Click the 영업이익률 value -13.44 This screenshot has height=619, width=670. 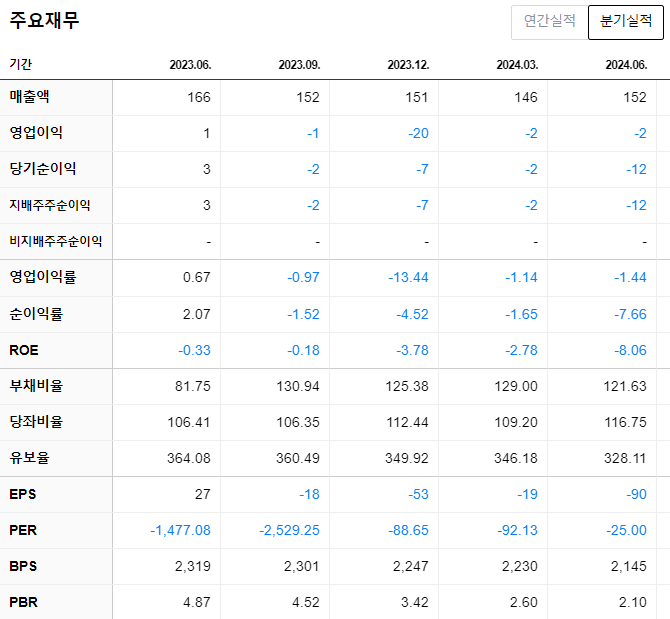tap(408, 277)
